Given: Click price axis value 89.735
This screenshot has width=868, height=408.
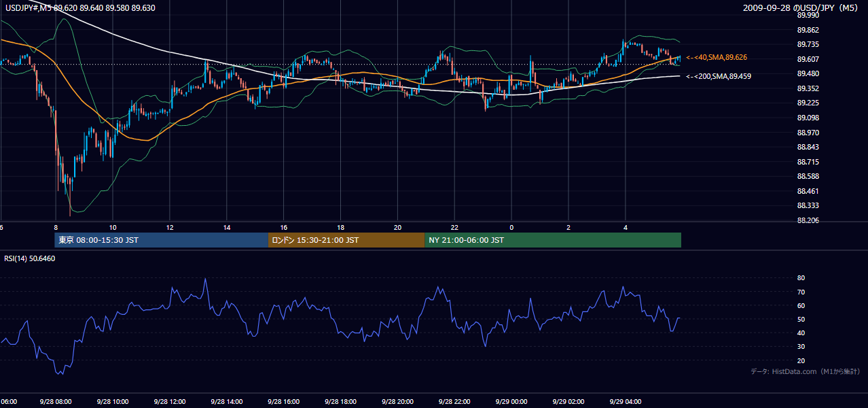Looking at the screenshot, I should click(x=808, y=44).
